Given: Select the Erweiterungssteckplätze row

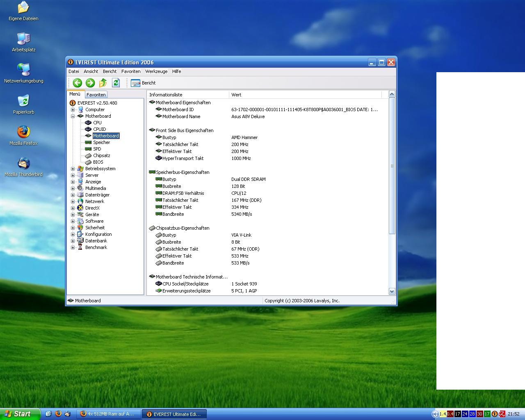Looking at the screenshot, I should [267, 291].
